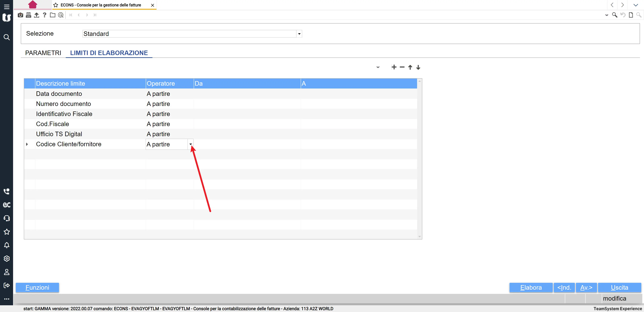Open the Selezione Standard dropdown
This screenshot has height=312, width=644.
[299, 34]
